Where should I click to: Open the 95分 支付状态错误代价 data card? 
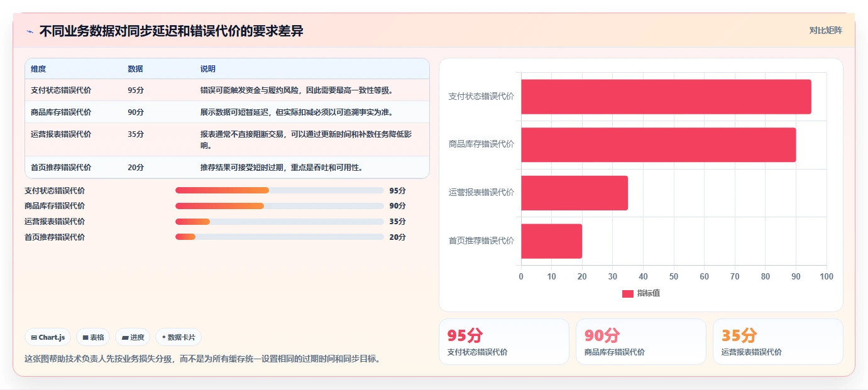pyautogui.click(x=504, y=342)
